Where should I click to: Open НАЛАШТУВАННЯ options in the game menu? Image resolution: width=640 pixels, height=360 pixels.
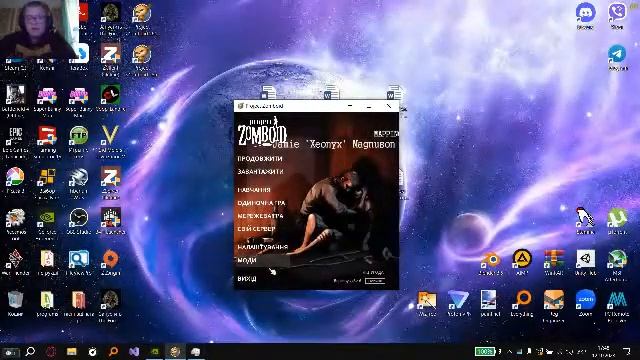263,247
